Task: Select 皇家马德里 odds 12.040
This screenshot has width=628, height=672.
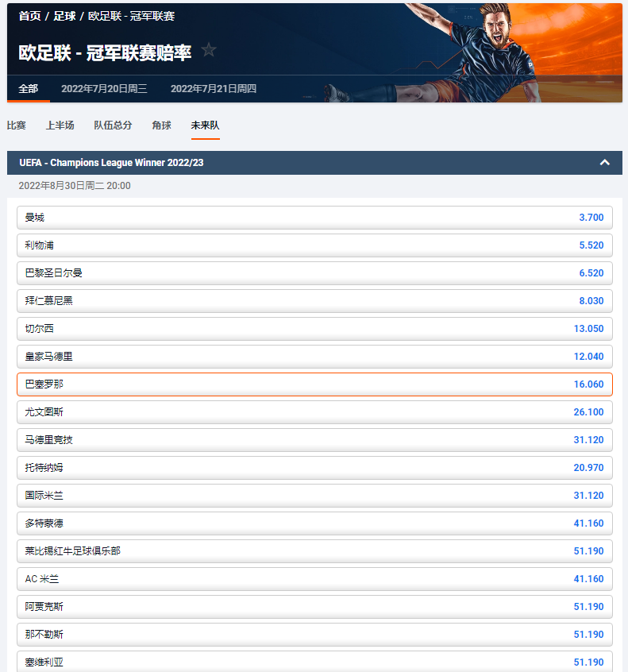Action: pos(314,357)
